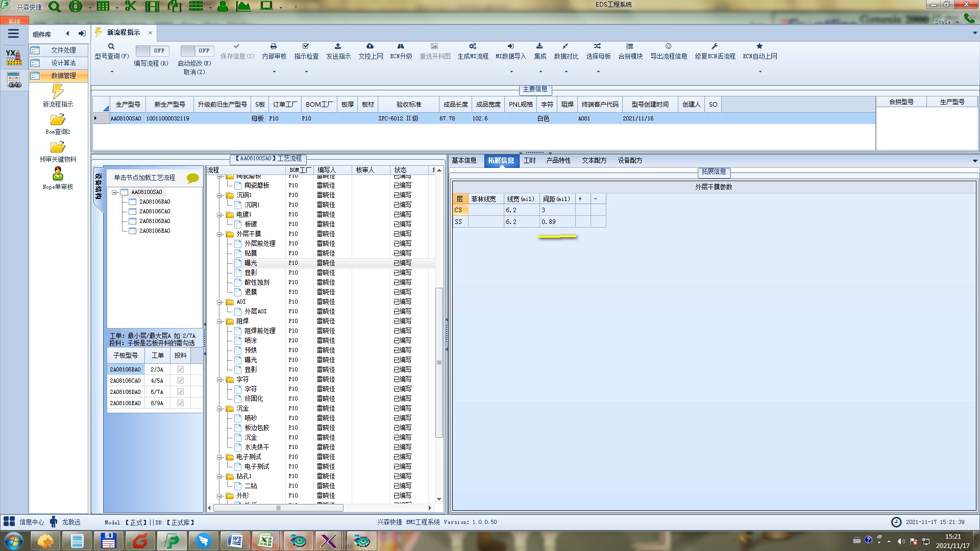
Task: Toggle the 编写流程 OFF switch
Action: click(151, 51)
